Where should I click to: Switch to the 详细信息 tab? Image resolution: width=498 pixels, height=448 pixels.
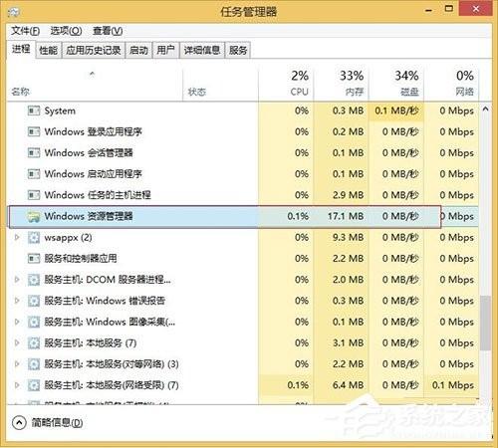[x=202, y=51]
